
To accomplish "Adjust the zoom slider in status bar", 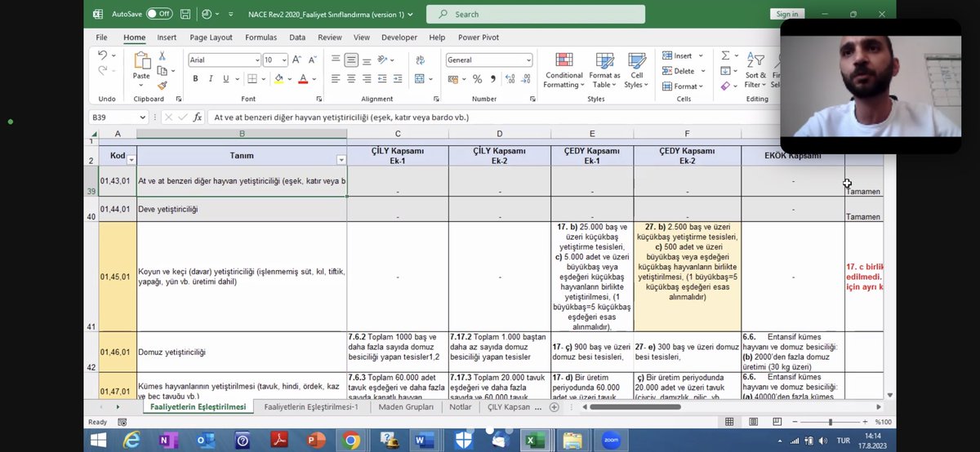I will pyautogui.click(x=830, y=422).
